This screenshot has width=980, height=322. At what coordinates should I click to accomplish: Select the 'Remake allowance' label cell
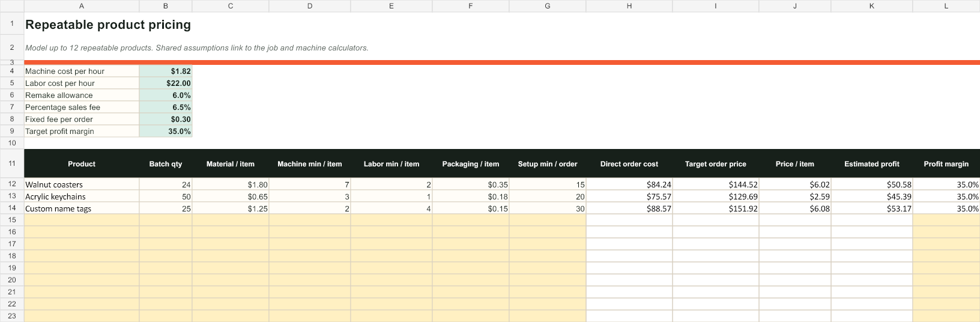click(x=82, y=95)
